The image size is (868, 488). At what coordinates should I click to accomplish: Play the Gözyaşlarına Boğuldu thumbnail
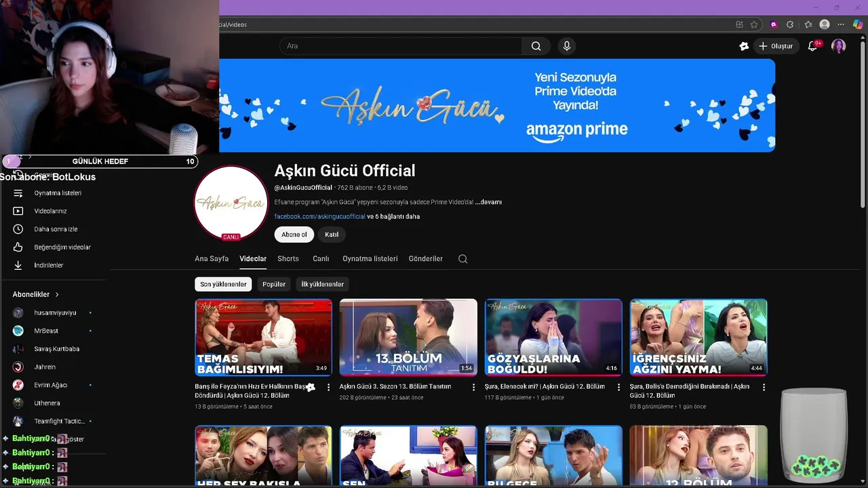pos(553,338)
